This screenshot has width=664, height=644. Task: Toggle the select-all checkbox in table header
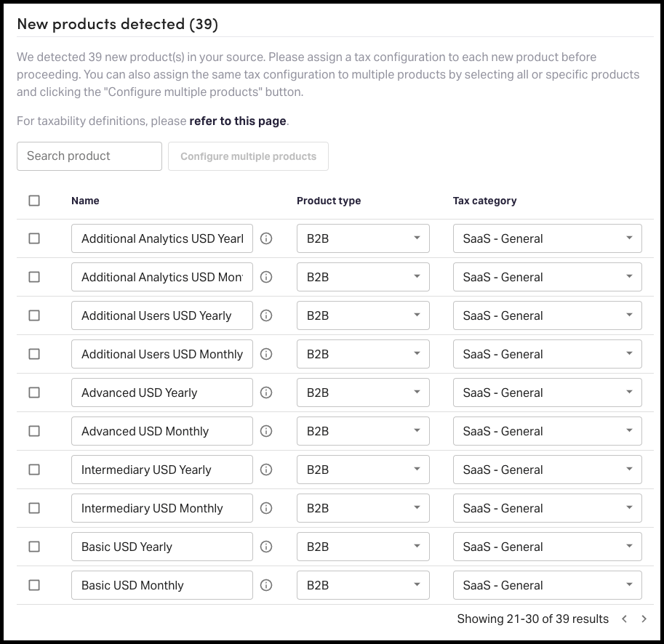click(34, 201)
